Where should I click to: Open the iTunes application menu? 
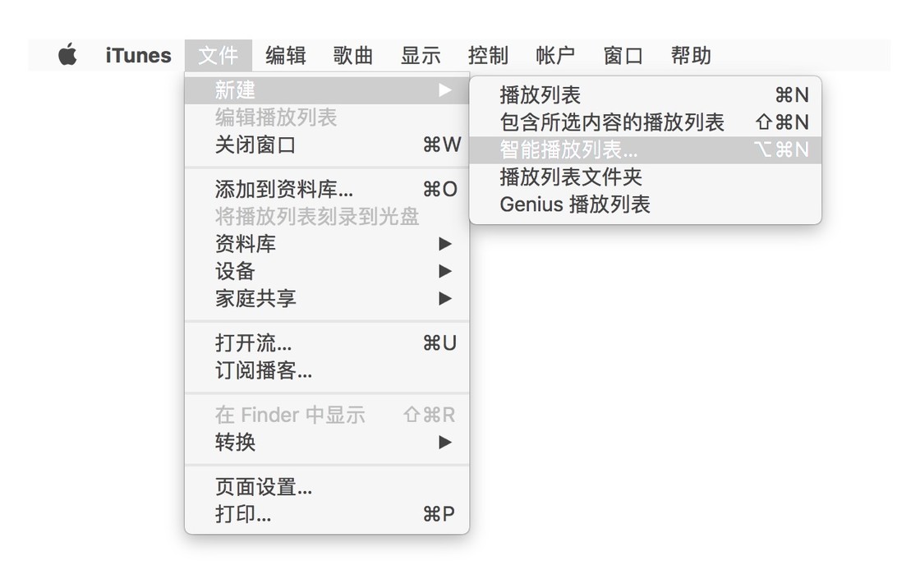click(x=139, y=56)
